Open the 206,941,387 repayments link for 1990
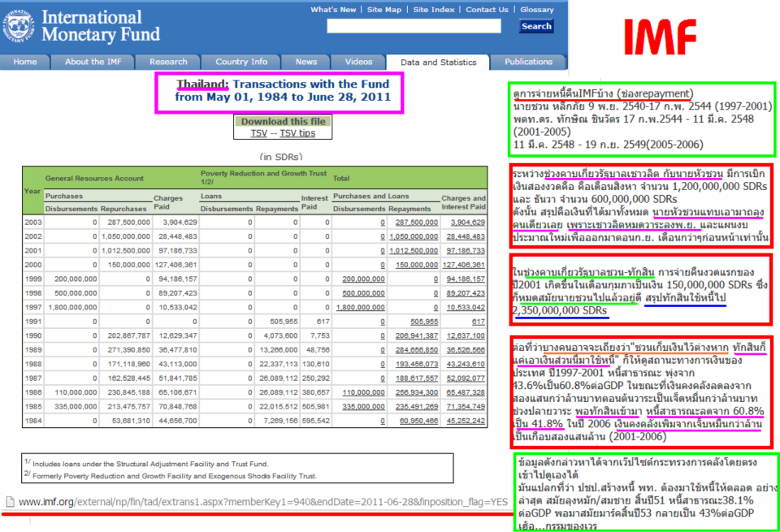 point(416,336)
